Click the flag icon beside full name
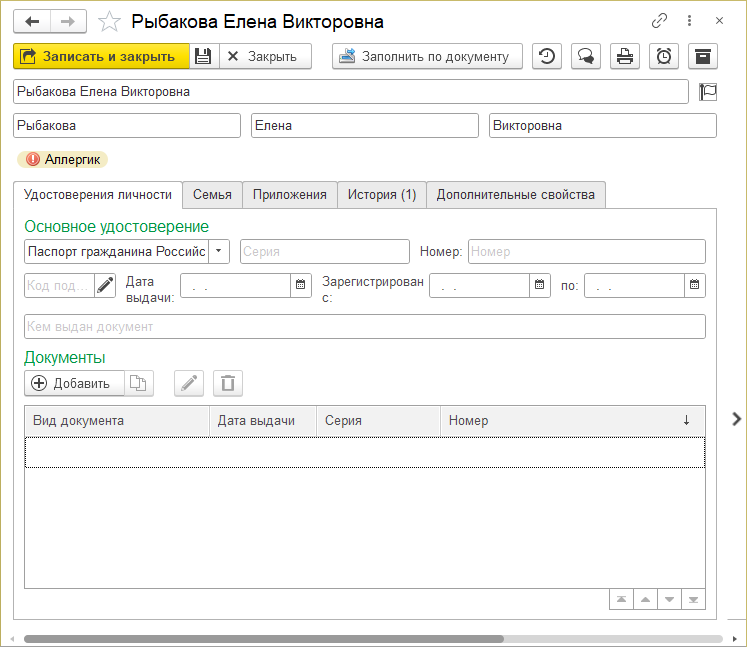This screenshot has width=747, height=647. click(x=708, y=92)
